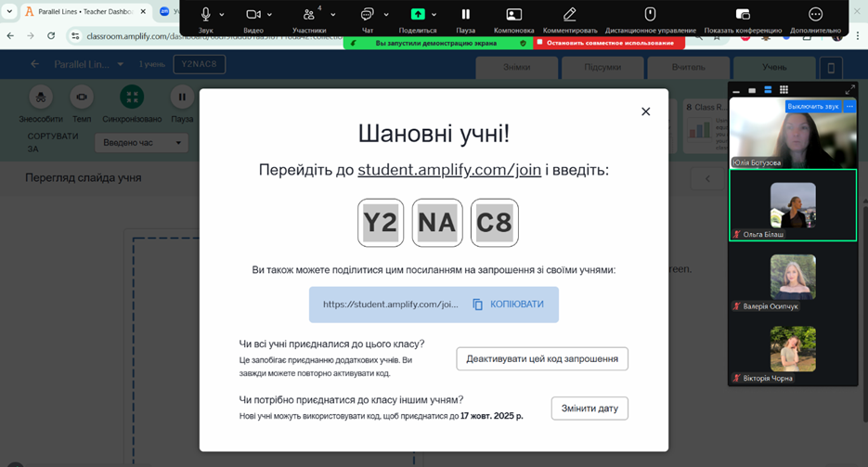Switch Zoom panel to grid gallery view
The width and height of the screenshot is (868, 467).
coord(784,90)
